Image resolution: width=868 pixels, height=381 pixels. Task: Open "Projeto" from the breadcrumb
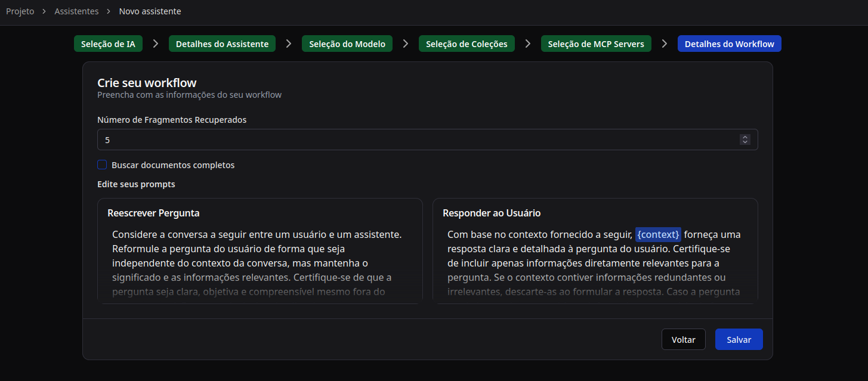pyautogui.click(x=20, y=11)
